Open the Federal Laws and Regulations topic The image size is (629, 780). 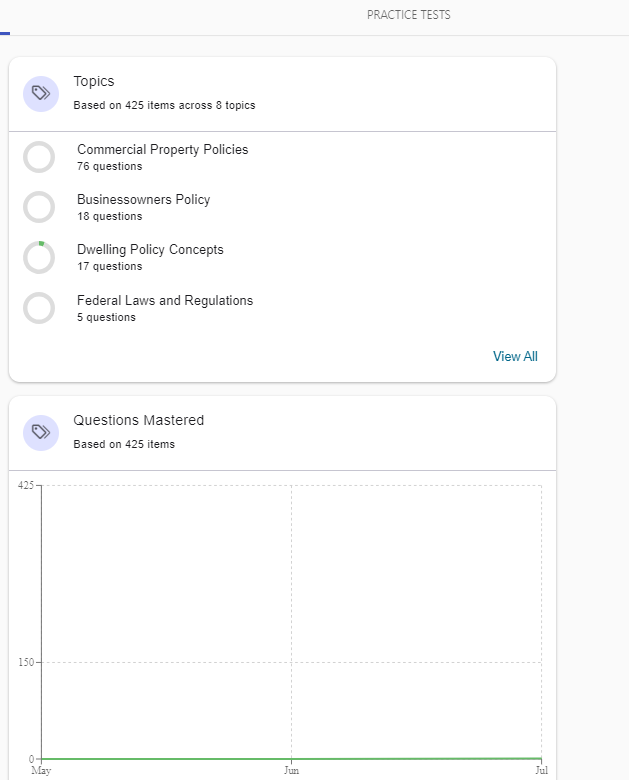pyautogui.click(x=165, y=300)
